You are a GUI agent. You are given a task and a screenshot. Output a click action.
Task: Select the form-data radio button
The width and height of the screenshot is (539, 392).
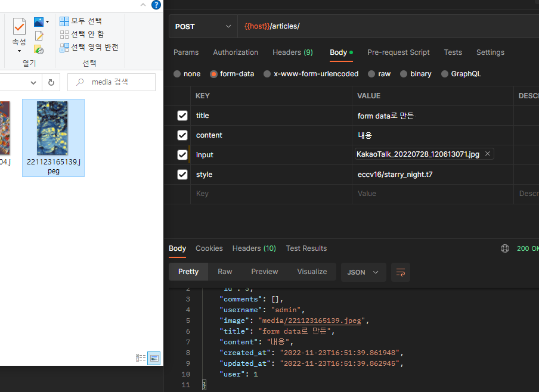tap(213, 74)
